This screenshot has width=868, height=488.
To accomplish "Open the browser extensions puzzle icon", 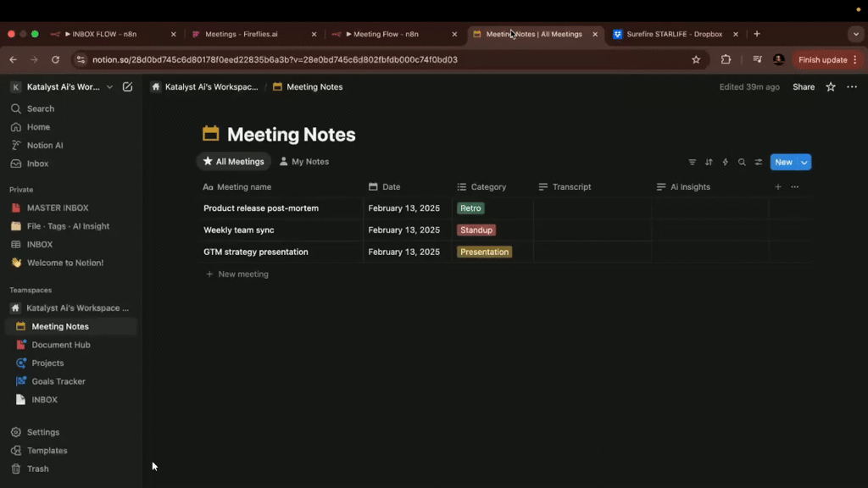I will coord(725,59).
